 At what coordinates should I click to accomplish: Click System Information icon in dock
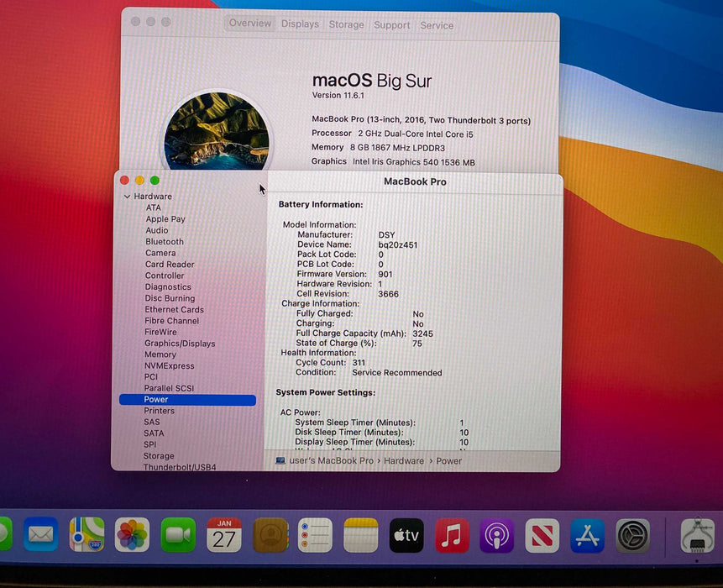(x=698, y=536)
